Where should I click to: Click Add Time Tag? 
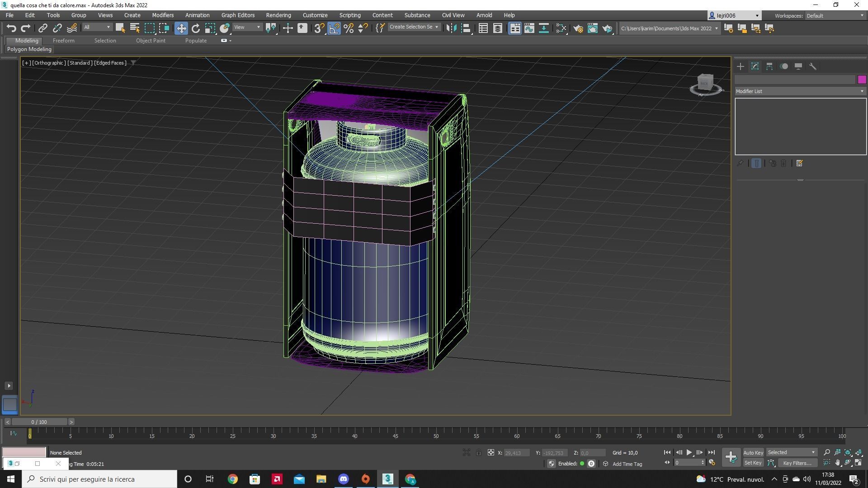pos(627,464)
